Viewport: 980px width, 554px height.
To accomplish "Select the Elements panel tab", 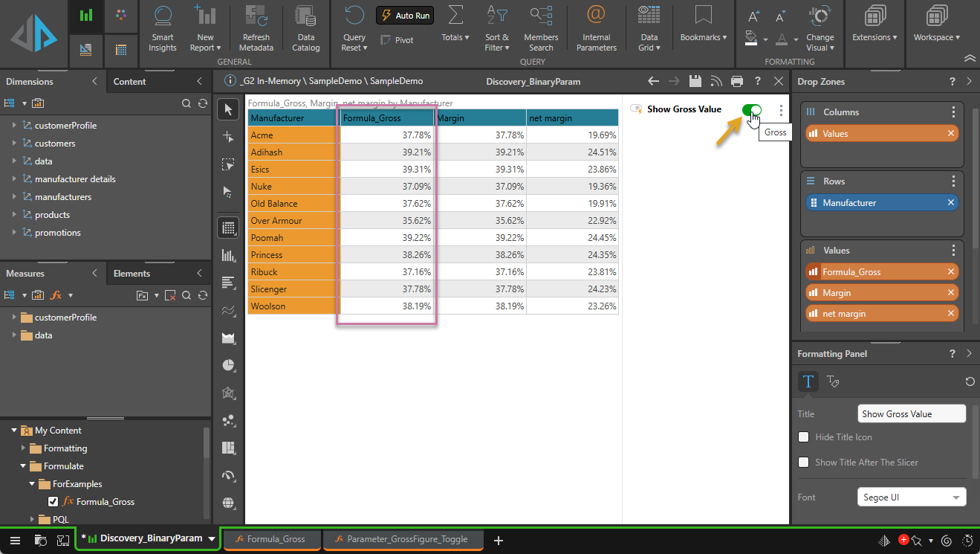I will [x=132, y=274].
